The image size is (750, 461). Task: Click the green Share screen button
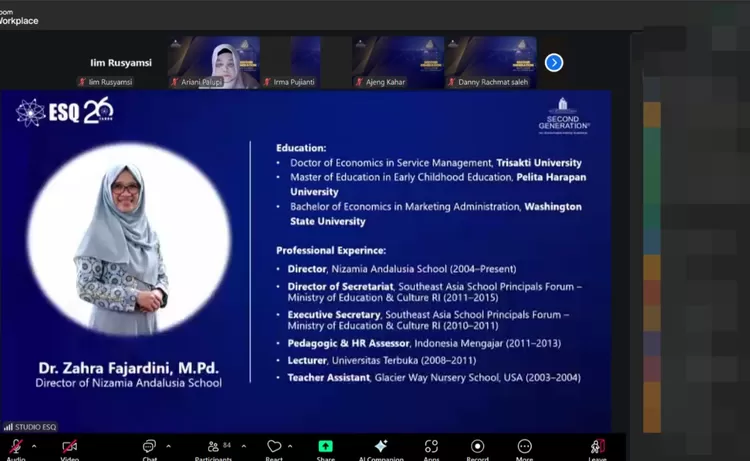(326, 450)
